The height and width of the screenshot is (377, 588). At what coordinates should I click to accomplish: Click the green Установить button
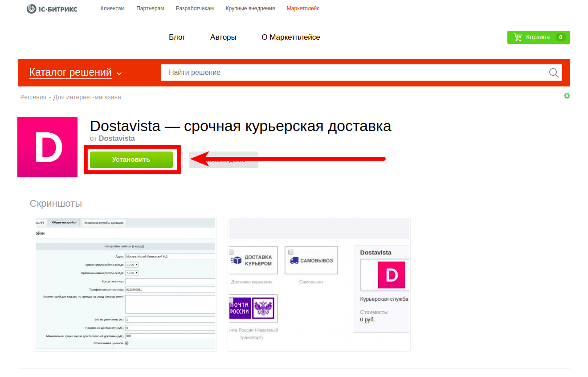tap(131, 160)
